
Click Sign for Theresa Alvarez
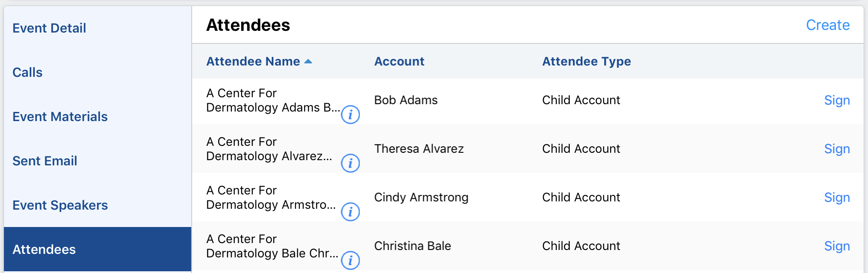pyautogui.click(x=837, y=149)
